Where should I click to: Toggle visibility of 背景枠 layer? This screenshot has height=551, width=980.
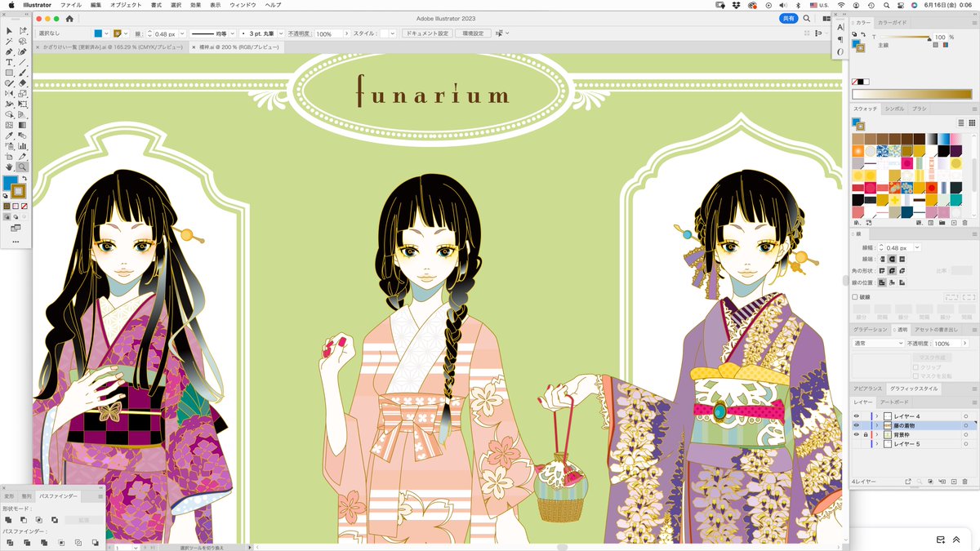857,435
